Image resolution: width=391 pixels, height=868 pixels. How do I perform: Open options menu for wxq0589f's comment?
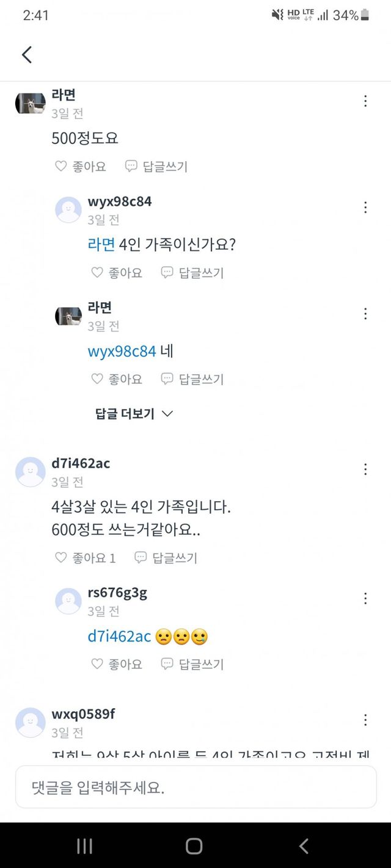tap(365, 719)
